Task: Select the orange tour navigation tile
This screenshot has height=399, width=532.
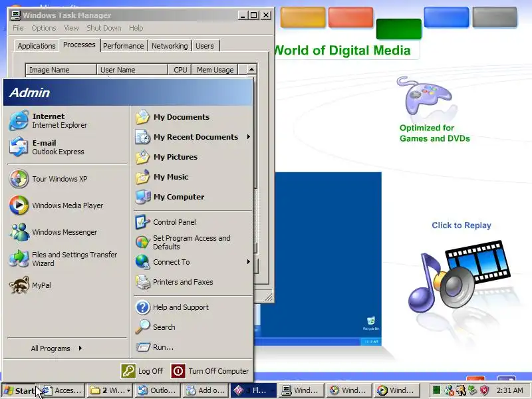Action: tap(303, 17)
